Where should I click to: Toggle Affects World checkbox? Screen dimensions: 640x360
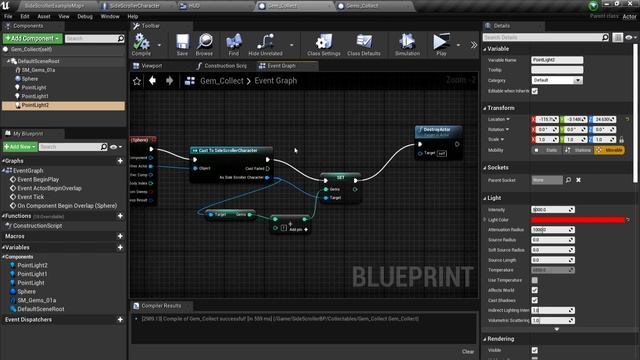(535, 290)
